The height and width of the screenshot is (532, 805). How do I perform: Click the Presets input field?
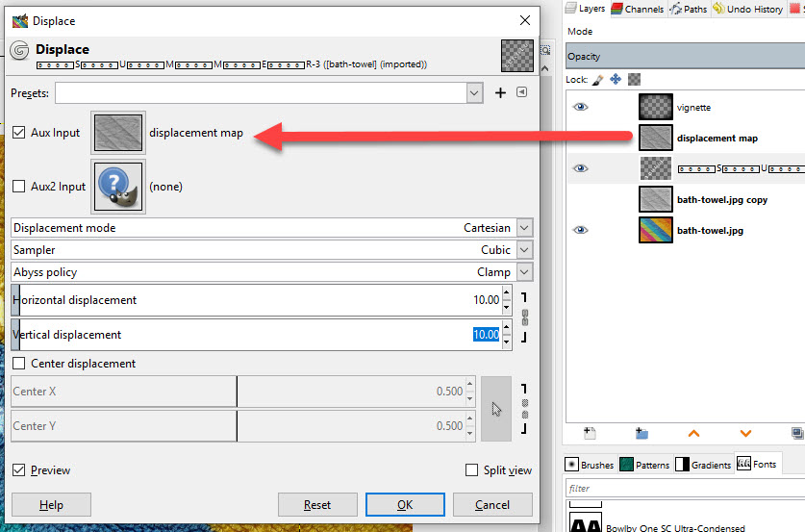[x=261, y=93]
